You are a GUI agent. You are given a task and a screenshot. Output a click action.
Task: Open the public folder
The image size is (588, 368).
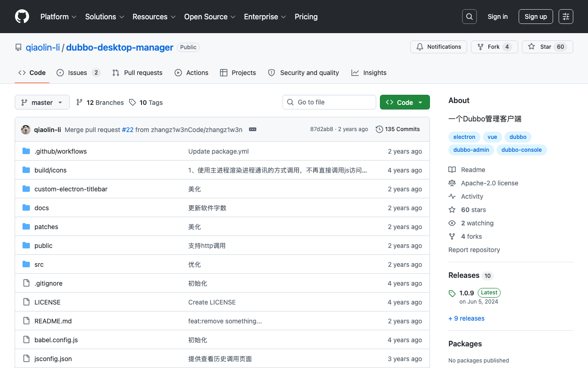click(x=44, y=246)
